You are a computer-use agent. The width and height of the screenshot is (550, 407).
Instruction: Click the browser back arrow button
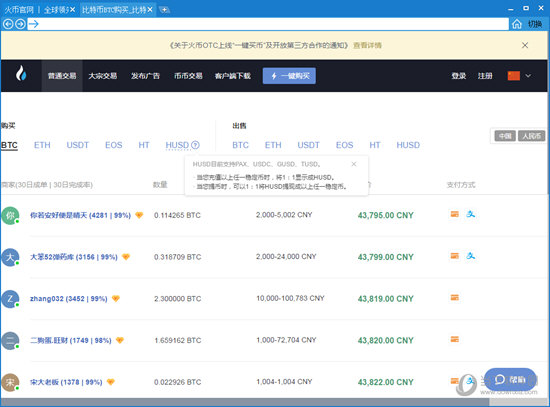(8, 24)
